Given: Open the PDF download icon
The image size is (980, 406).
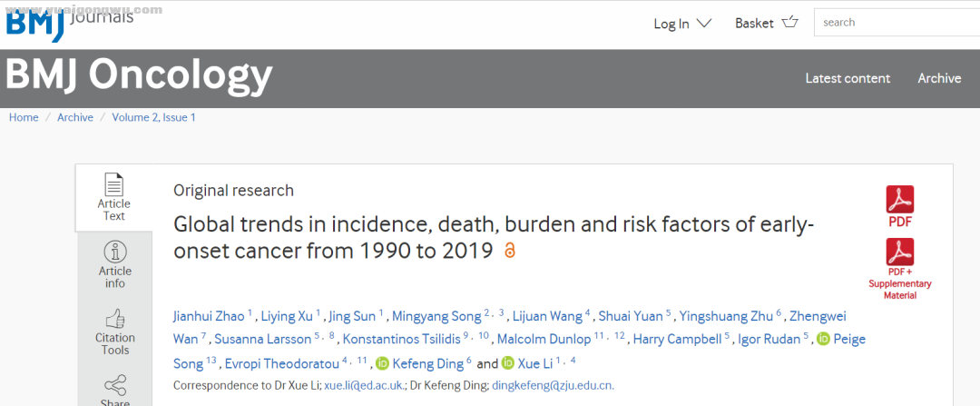Looking at the screenshot, I should click(x=899, y=200).
